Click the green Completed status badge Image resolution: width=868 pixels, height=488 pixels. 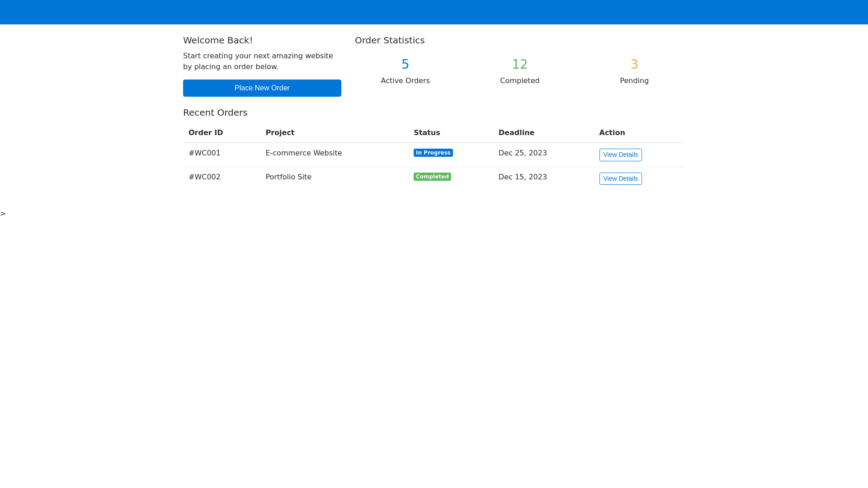432,177
